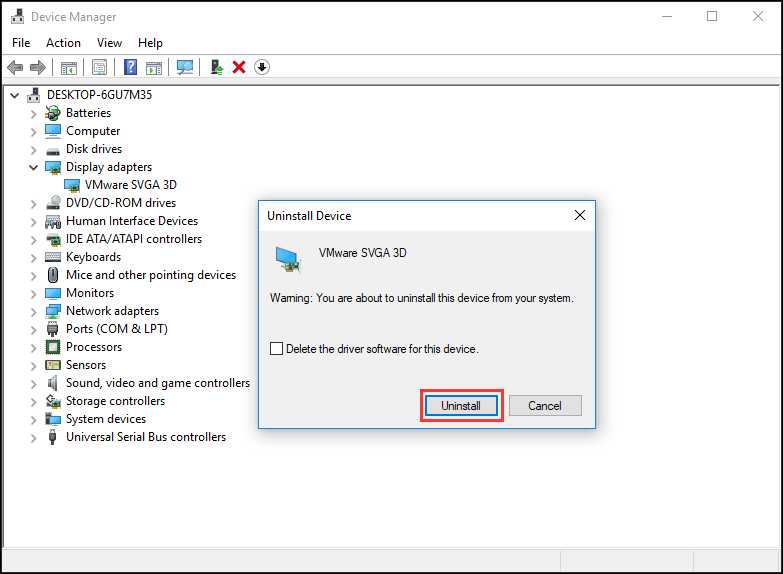This screenshot has height=574, width=783.
Task: Open the File menu
Action: (x=21, y=43)
